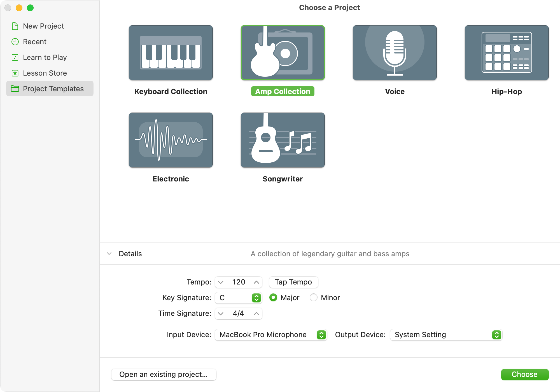Click the New Project document icon
The image size is (560, 392).
pyautogui.click(x=15, y=26)
